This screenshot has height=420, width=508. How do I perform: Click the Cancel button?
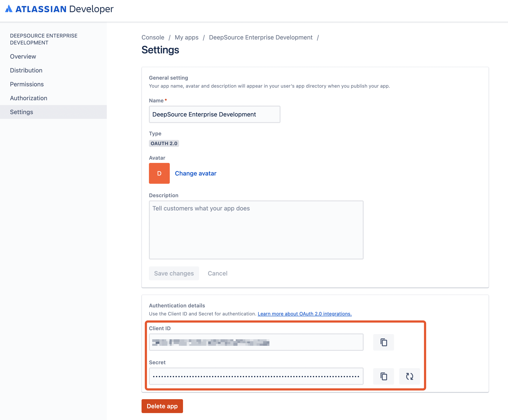[217, 273]
